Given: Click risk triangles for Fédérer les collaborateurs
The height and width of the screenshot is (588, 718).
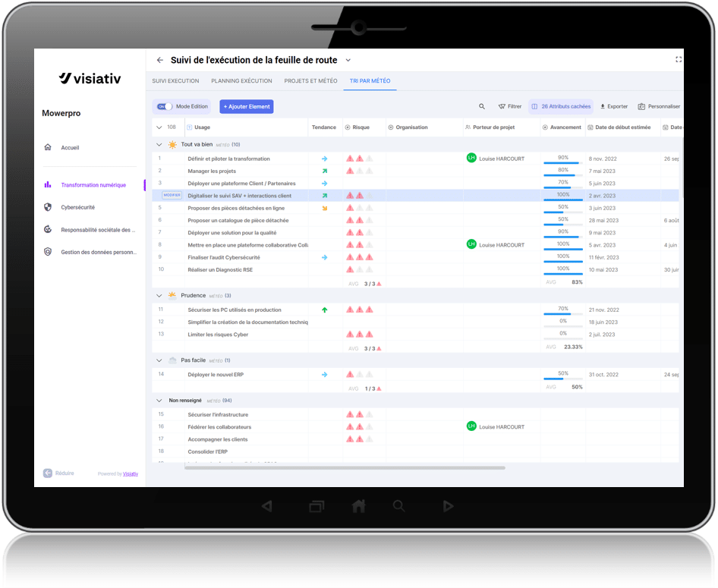Looking at the screenshot, I should tap(360, 427).
